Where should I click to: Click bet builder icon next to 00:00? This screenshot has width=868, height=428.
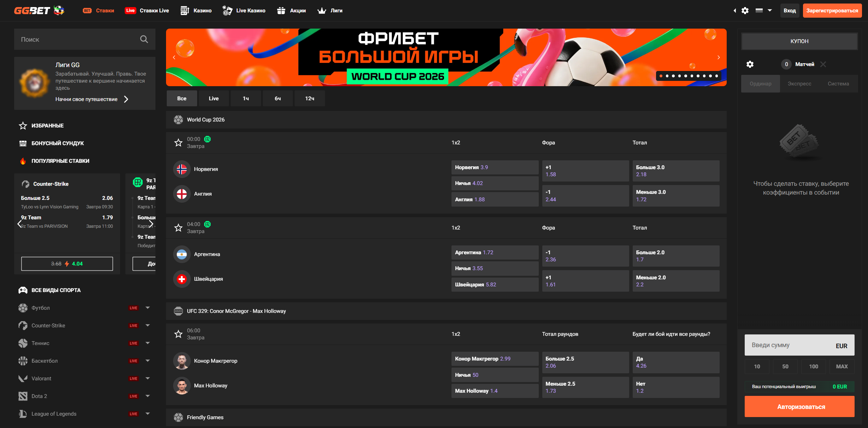pyautogui.click(x=208, y=139)
